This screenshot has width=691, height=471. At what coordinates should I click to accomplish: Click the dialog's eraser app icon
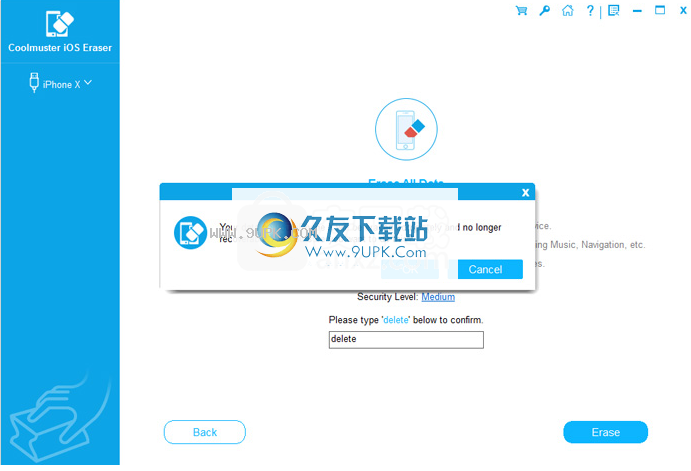pyautogui.click(x=190, y=233)
